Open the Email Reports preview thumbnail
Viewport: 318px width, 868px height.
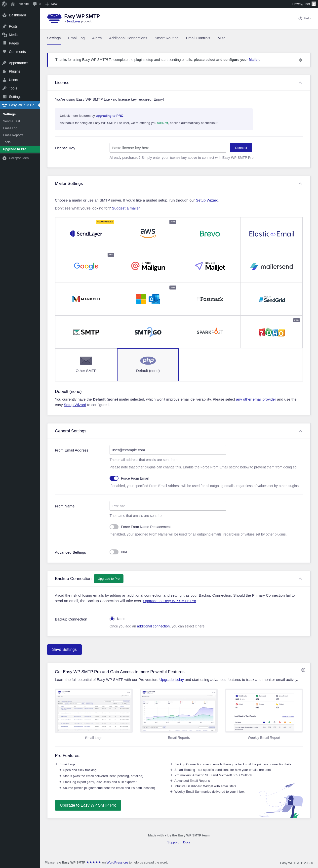179,710
